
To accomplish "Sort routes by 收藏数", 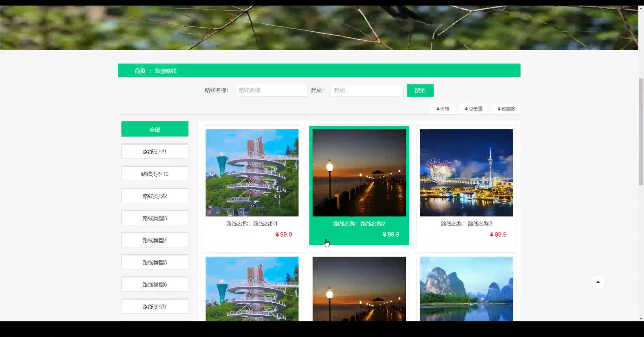I will pos(506,109).
